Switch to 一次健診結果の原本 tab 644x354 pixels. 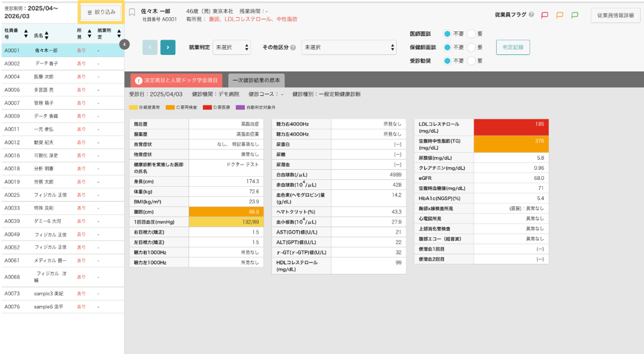tap(256, 80)
